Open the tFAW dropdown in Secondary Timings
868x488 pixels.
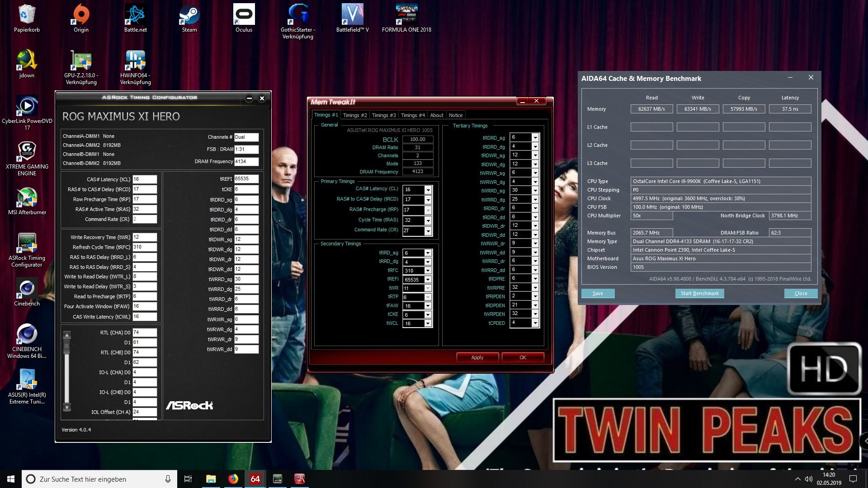click(428, 306)
